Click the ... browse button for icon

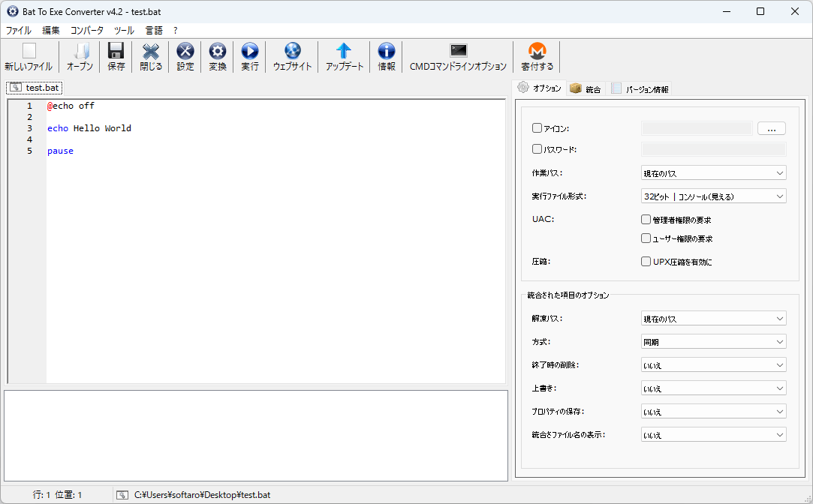click(772, 128)
